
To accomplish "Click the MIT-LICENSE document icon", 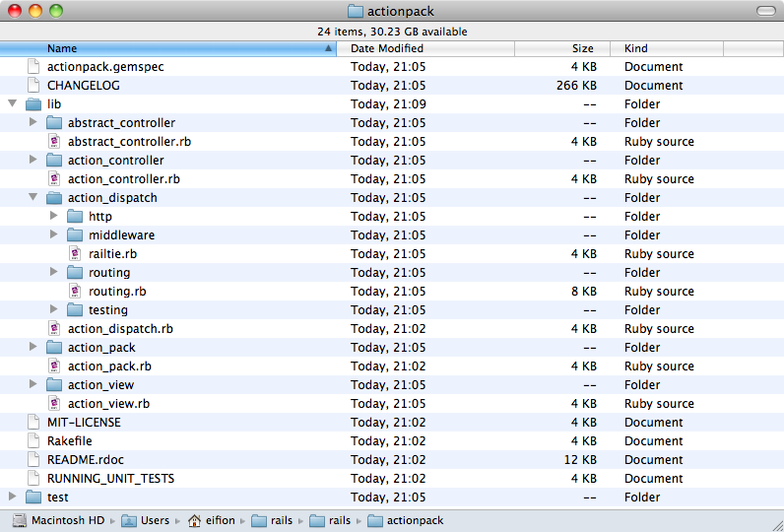I will point(33,422).
